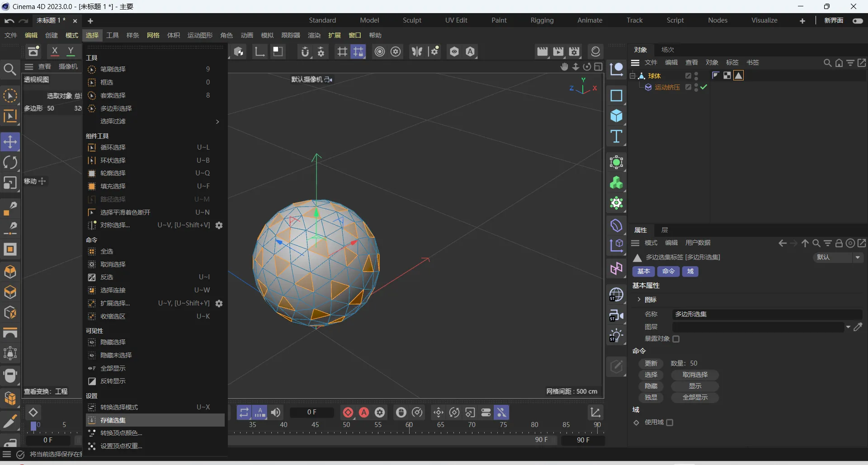Enable the 使用域 checkbox
Screen dimensions: 868x465
[670, 423]
